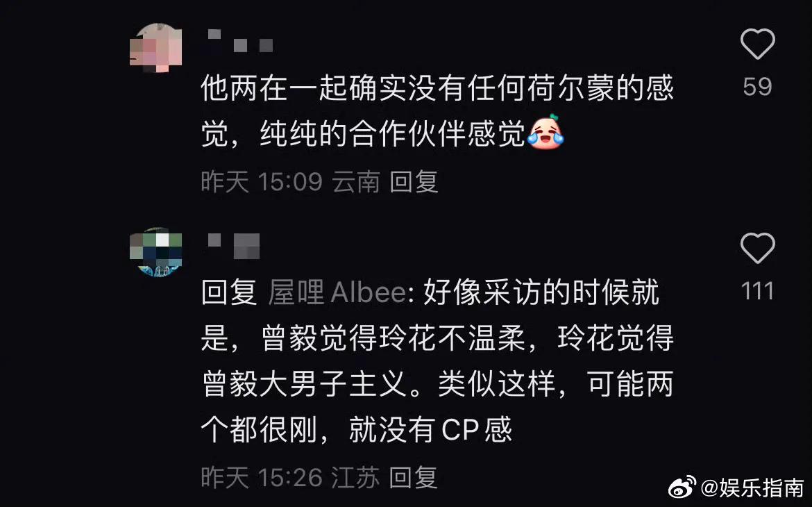Select the comment about 荷尔蒙的感觉
The width and height of the screenshot is (812, 507).
437,111
